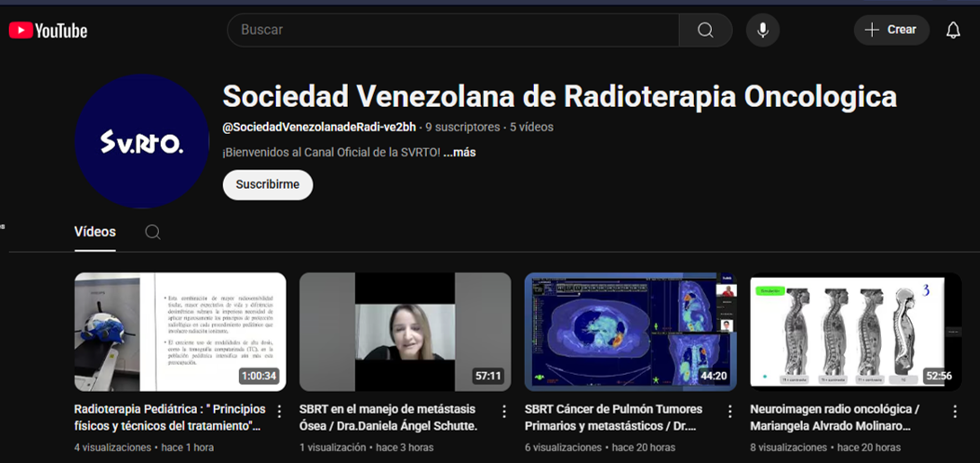Open title 'Radioterapia Pediátrica : Principios físicos'

pyautogui.click(x=170, y=418)
